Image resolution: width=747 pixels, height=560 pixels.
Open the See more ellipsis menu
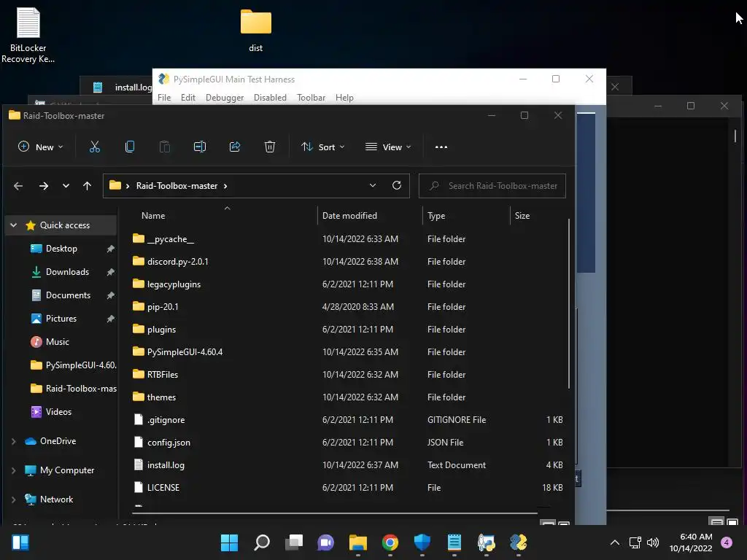tap(441, 147)
